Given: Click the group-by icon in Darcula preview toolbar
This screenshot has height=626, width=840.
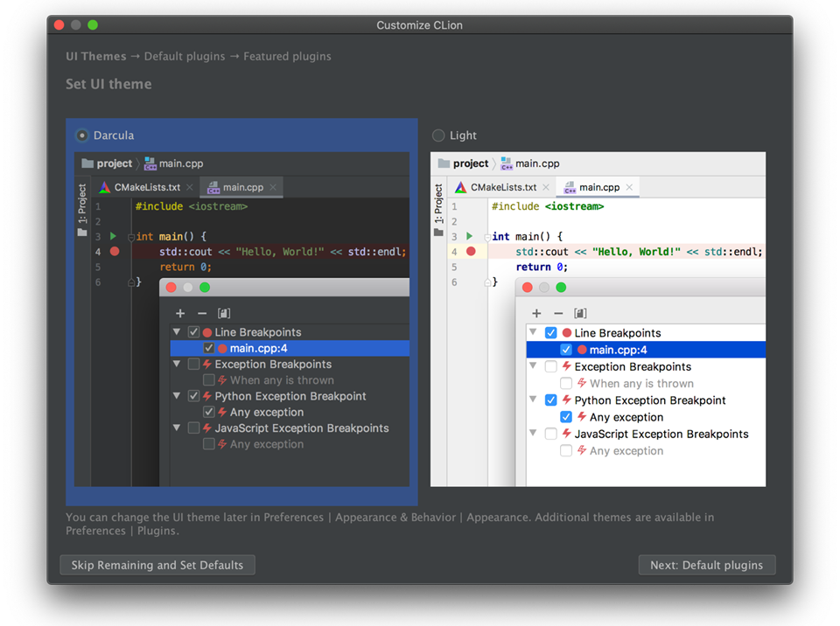Looking at the screenshot, I should [x=224, y=313].
